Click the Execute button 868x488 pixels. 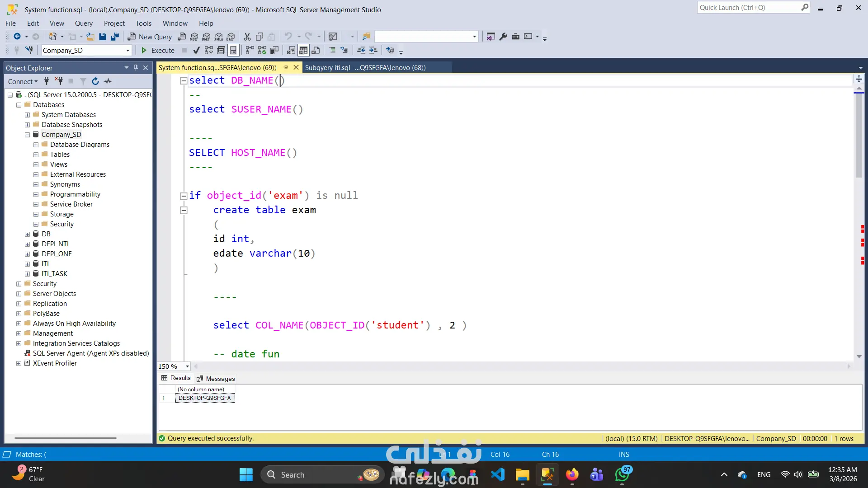[x=158, y=50]
